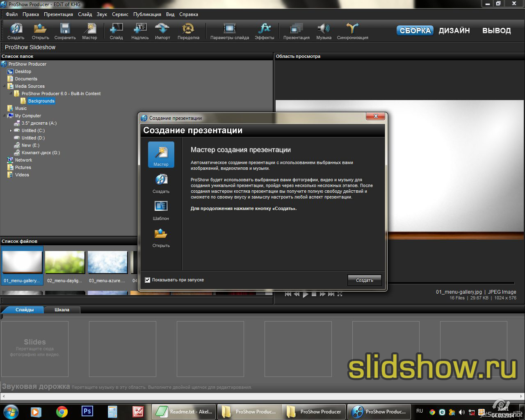Open the Презентация menu

[x=58, y=14]
